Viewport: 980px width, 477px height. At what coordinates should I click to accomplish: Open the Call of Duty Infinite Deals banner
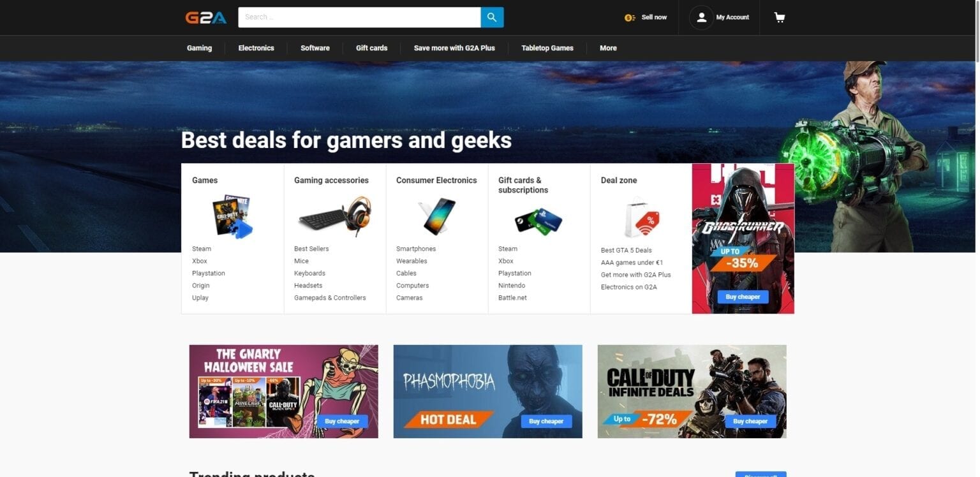click(x=692, y=392)
